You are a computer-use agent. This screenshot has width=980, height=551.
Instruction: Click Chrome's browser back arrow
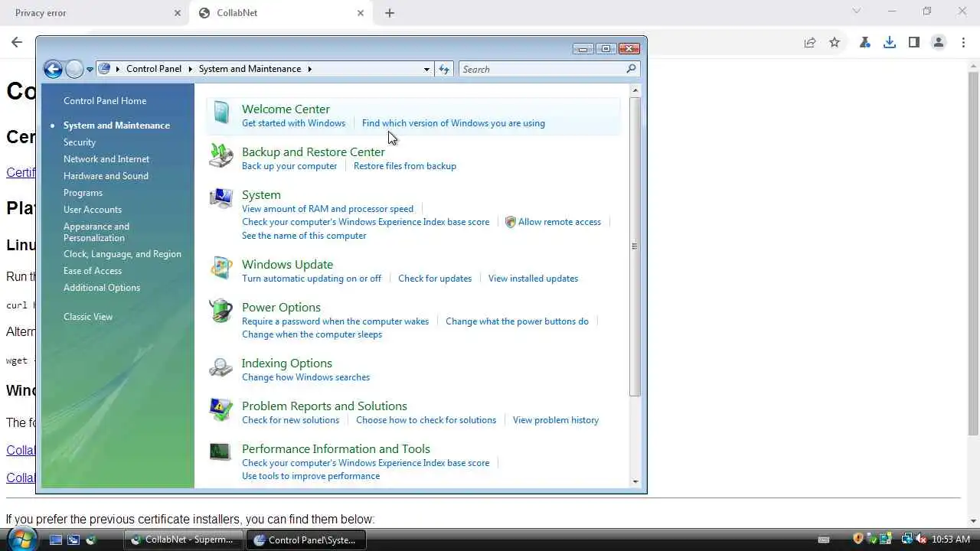coord(17,43)
